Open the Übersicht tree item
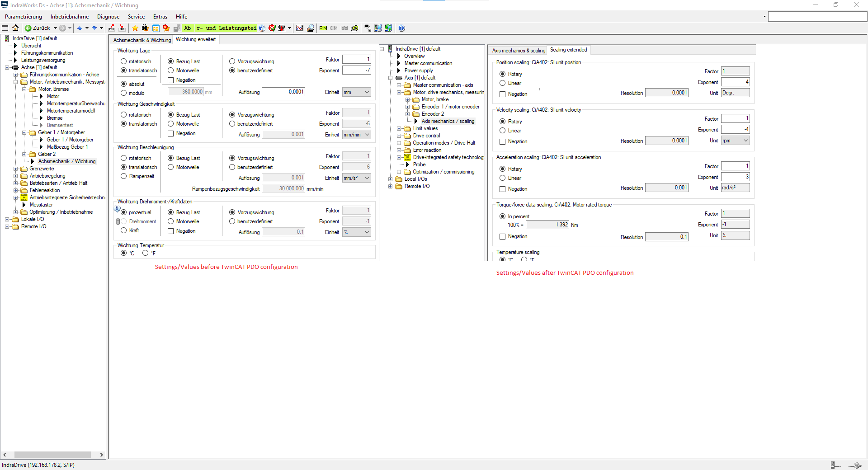This screenshot has width=868, height=470. pos(31,46)
